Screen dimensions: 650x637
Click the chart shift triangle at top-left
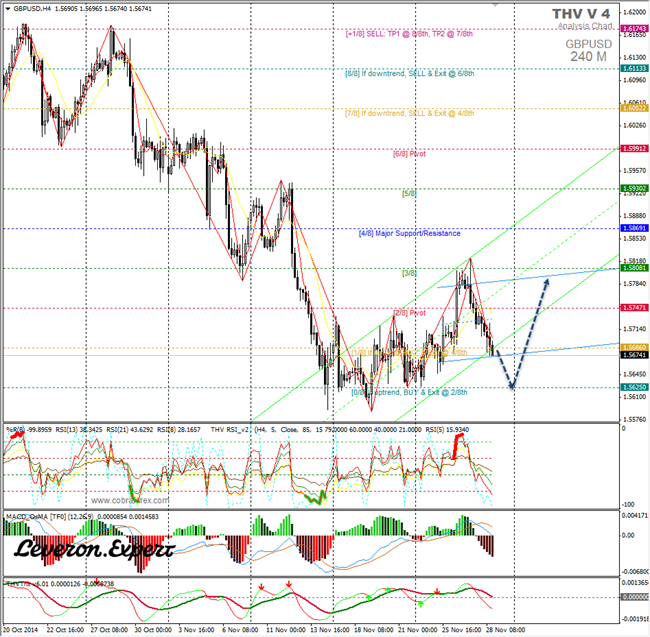(6, 8)
